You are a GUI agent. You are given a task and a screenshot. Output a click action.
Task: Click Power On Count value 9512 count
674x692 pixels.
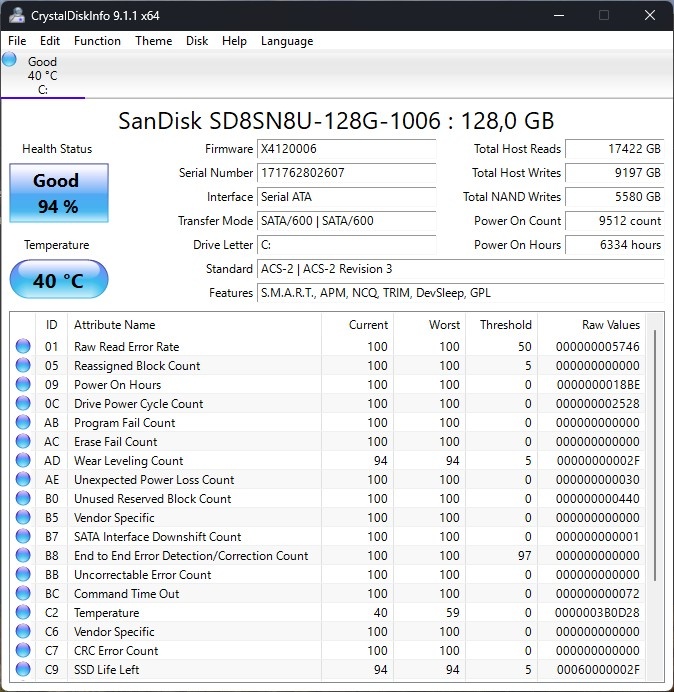[614, 221]
